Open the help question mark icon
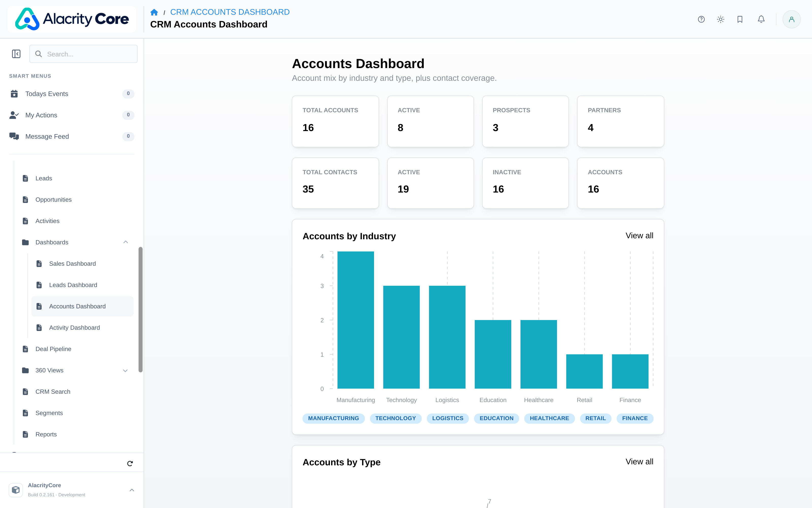812x508 pixels. coord(701,20)
